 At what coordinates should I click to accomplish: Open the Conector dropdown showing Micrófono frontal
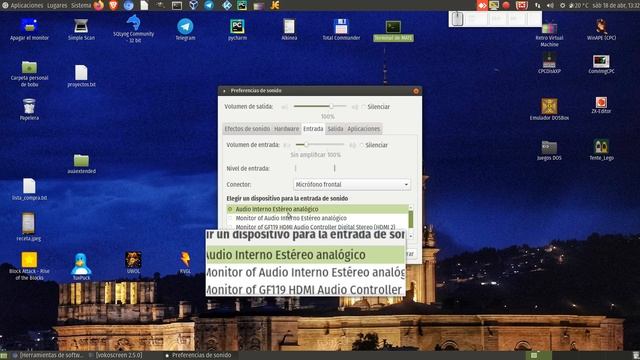coord(352,184)
